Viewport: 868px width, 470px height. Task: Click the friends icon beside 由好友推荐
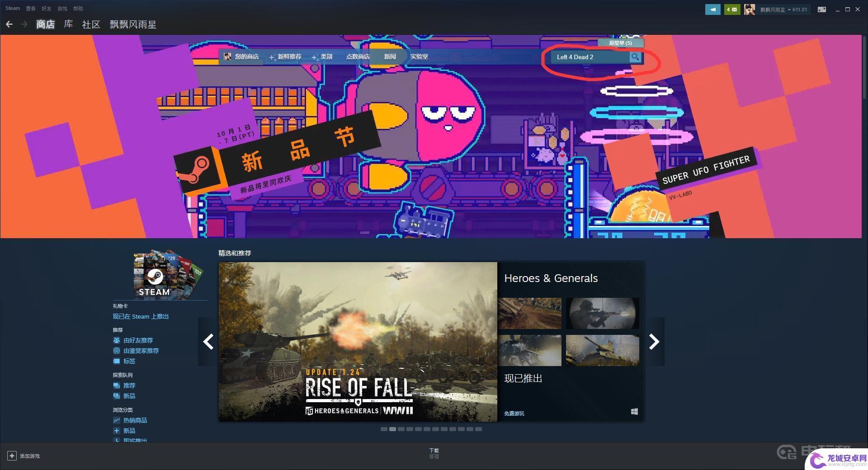click(x=117, y=340)
